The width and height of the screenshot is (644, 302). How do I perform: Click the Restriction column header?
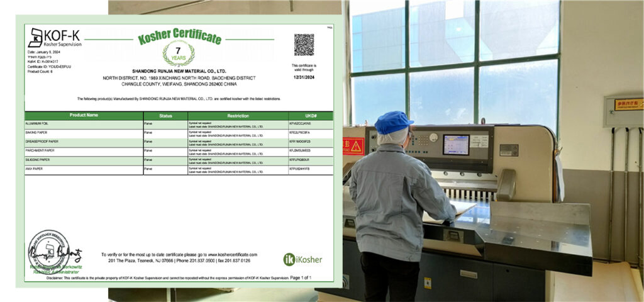[x=238, y=116]
